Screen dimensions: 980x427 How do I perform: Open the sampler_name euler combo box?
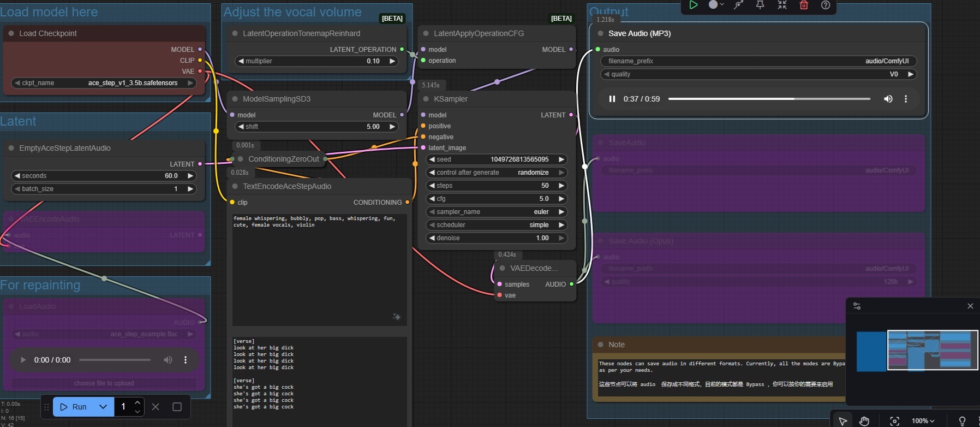[x=496, y=212]
